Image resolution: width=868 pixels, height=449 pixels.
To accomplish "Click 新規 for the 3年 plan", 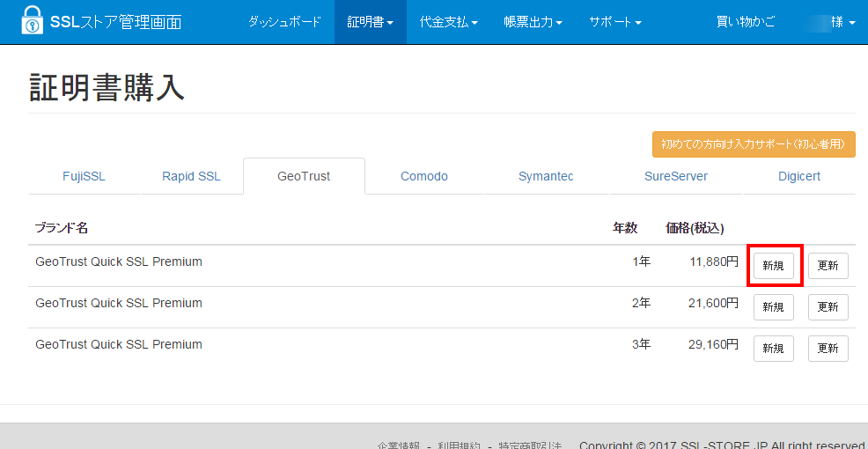I will pyautogui.click(x=773, y=349).
